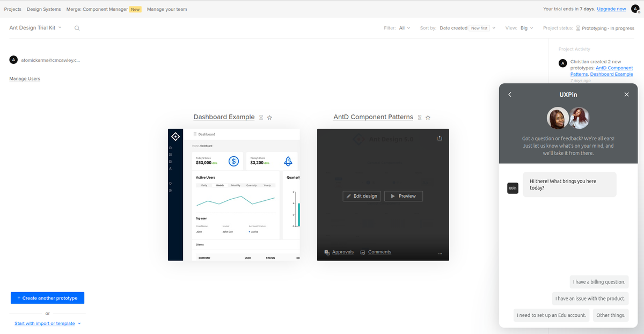This screenshot has width=644, height=334.
Task: Click the UXPin bot avatar in chat
Action: pos(513,188)
